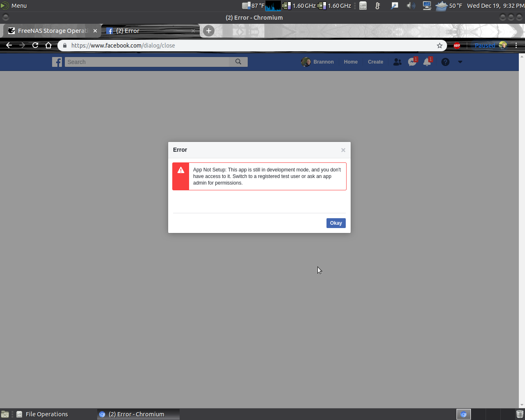
Task: Open the magnifier search panel applet
Action: click(x=395, y=6)
